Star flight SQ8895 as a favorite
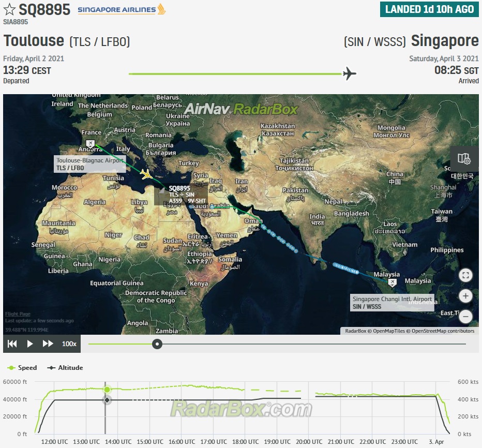Viewport: 482px width, 448px height. [9, 9]
